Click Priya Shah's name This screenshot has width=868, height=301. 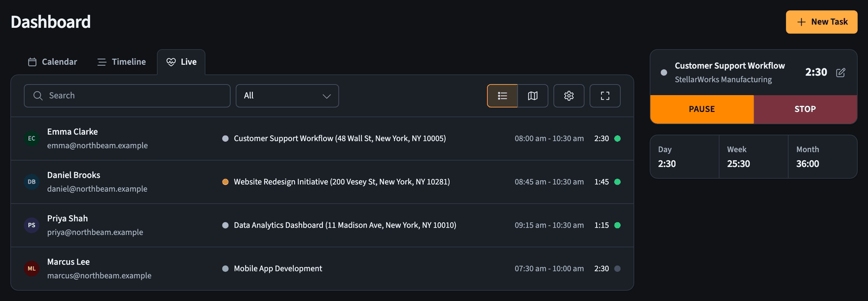(x=67, y=218)
